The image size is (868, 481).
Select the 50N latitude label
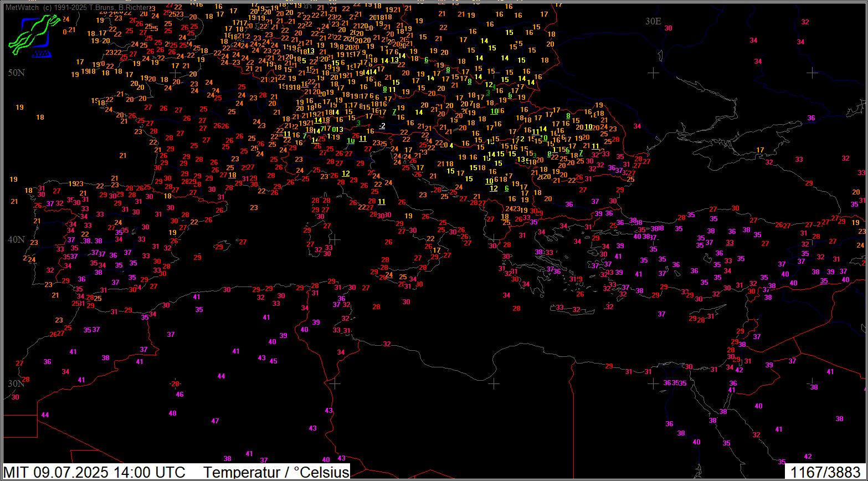point(17,73)
